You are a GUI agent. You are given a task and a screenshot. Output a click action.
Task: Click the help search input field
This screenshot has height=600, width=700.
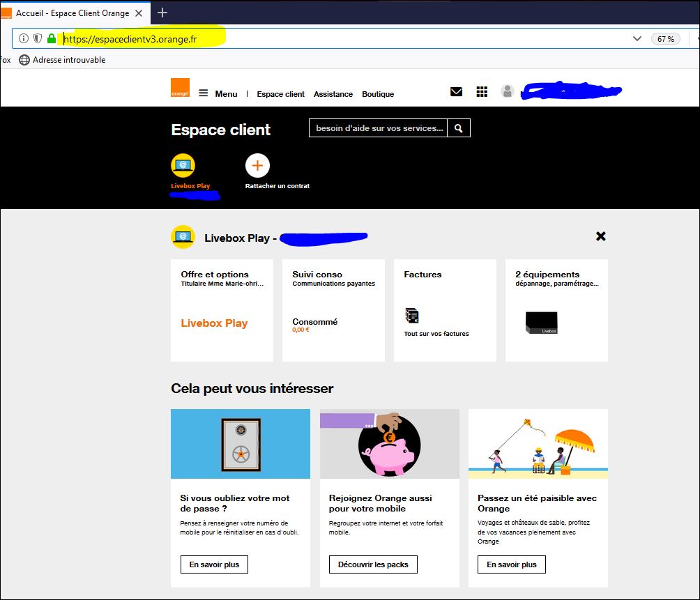tap(379, 128)
